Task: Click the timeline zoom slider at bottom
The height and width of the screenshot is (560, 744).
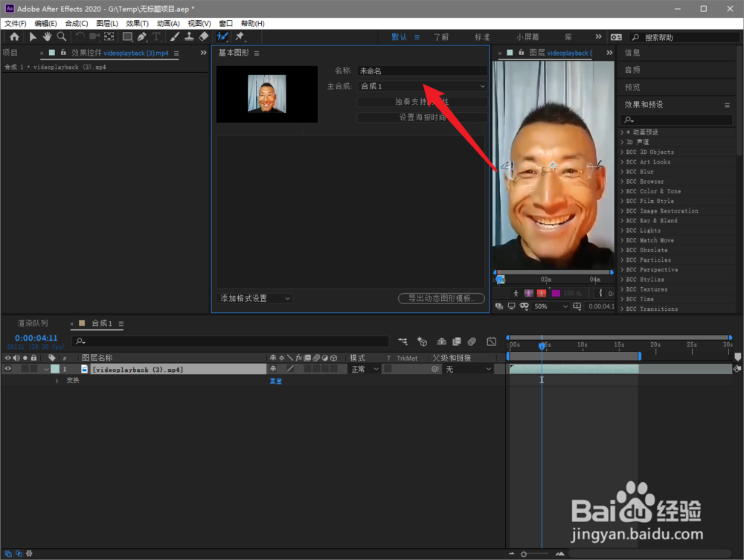Action: [x=536, y=554]
